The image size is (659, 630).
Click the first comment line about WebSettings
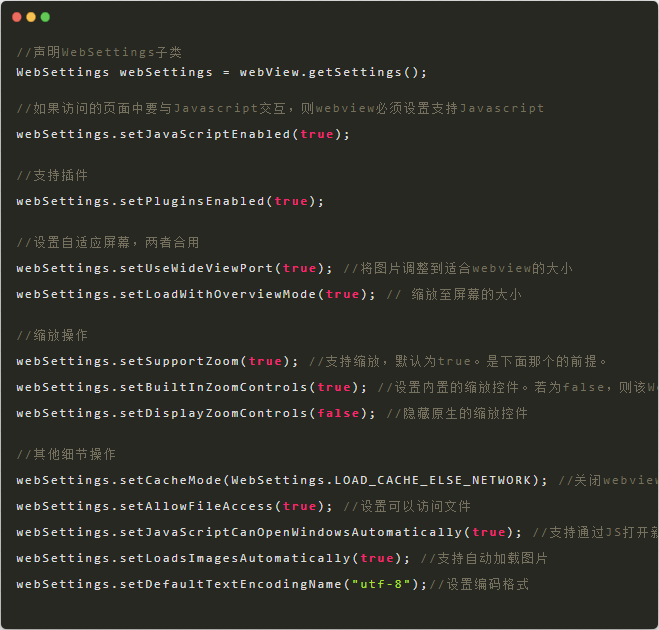[x=99, y=52]
